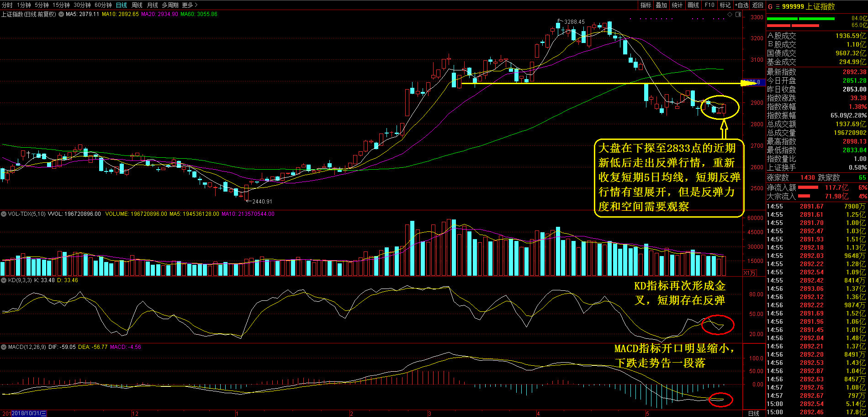This screenshot has width=868, height=417.
Task: Click the 国债成交 9607.32亿 row
Action: pyautogui.click(x=817, y=53)
